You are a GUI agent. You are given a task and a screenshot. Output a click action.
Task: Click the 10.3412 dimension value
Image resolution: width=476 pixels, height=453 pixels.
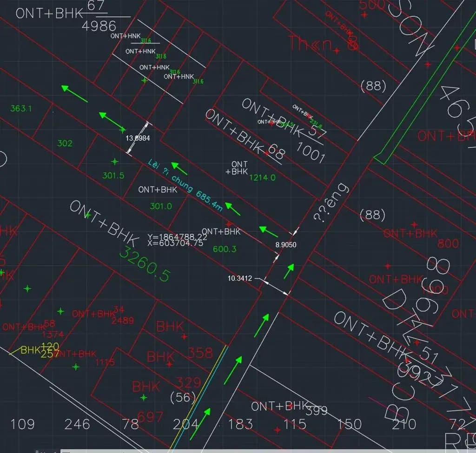click(239, 278)
